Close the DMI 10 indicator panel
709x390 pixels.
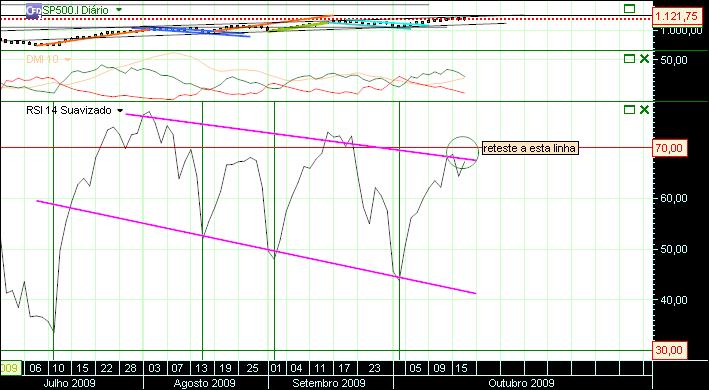(x=644, y=59)
